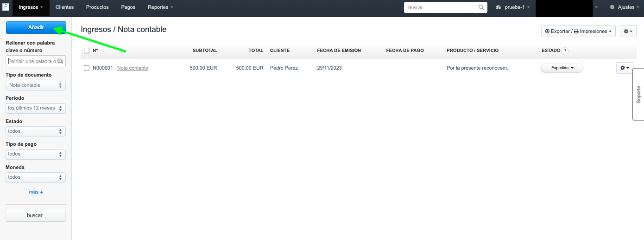
Task: Expand more filters with más link
Action: (36, 192)
